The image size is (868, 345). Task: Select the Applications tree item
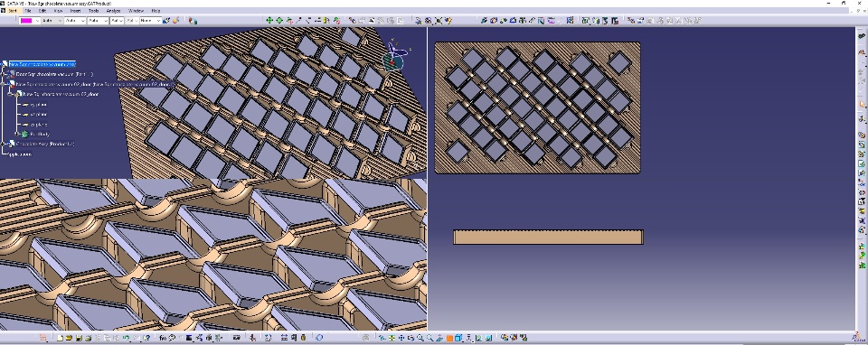click(19, 154)
